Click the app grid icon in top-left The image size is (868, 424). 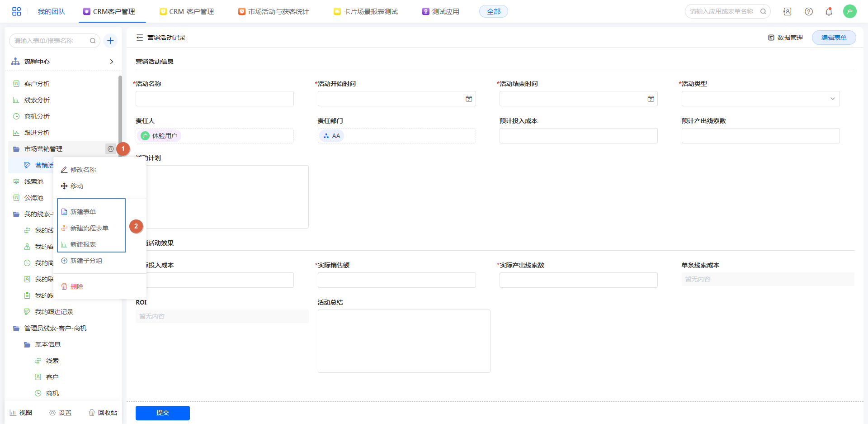click(x=16, y=11)
